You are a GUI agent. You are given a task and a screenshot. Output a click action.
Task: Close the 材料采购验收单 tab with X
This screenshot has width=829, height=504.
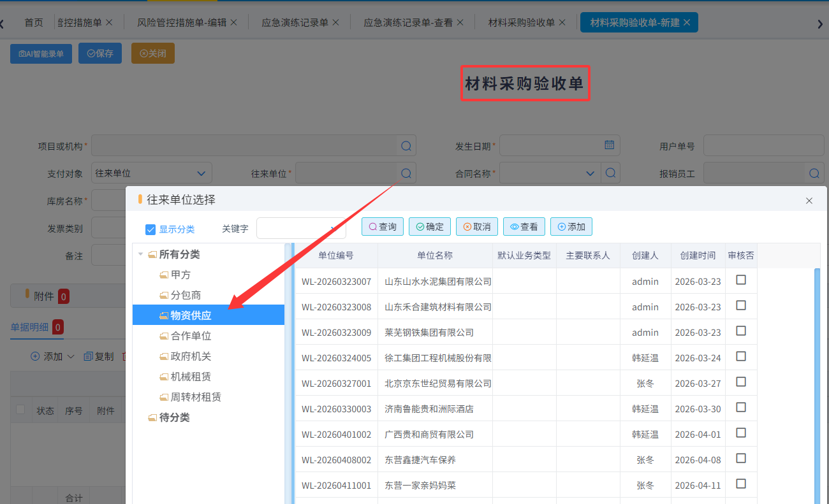(x=562, y=22)
